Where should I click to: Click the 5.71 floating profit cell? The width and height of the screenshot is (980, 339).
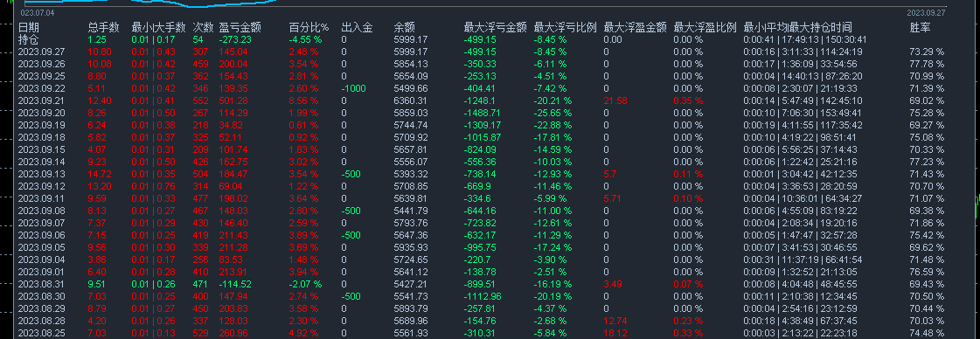coord(613,198)
